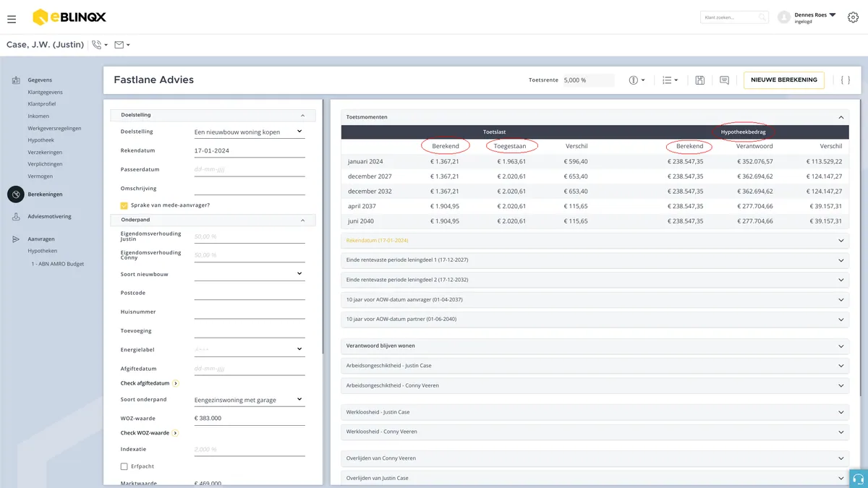Open the settings gear icon
Image resolution: width=868 pixels, height=488 pixels.
tap(853, 17)
